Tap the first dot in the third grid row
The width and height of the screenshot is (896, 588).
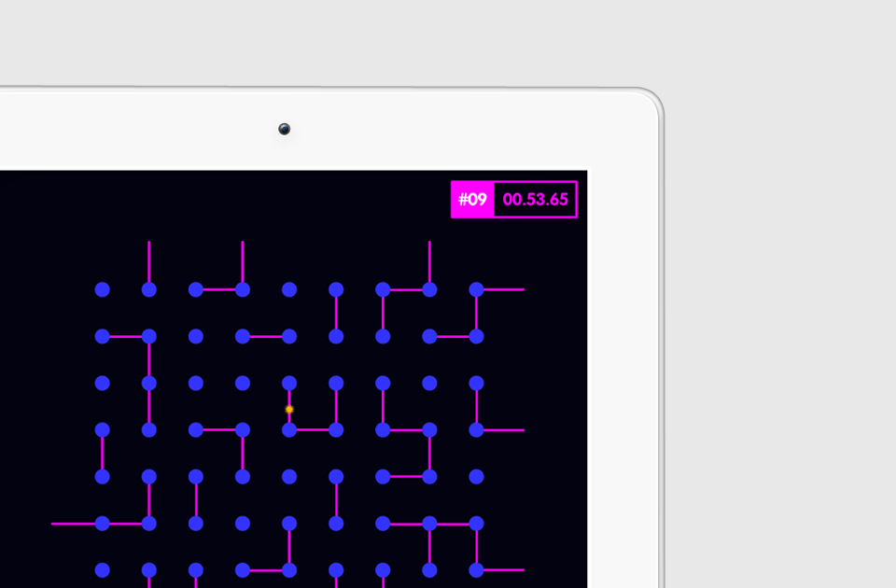(103, 383)
